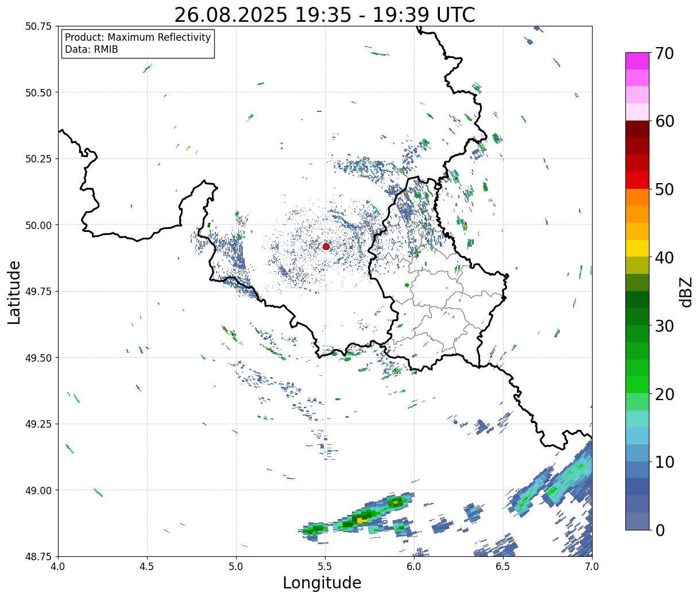Click the 0 tick label on colorbar

(x=660, y=530)
